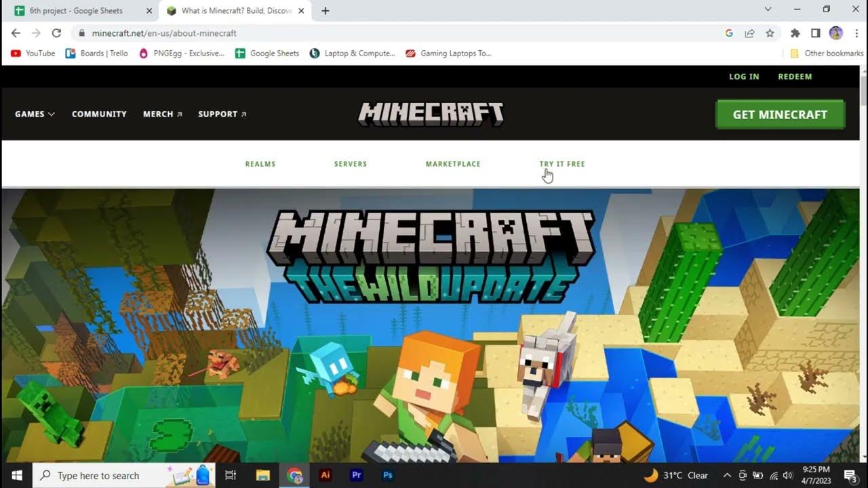
Task: Open the taskbar clock showing 9:25 PM
Action: (815, 475)
